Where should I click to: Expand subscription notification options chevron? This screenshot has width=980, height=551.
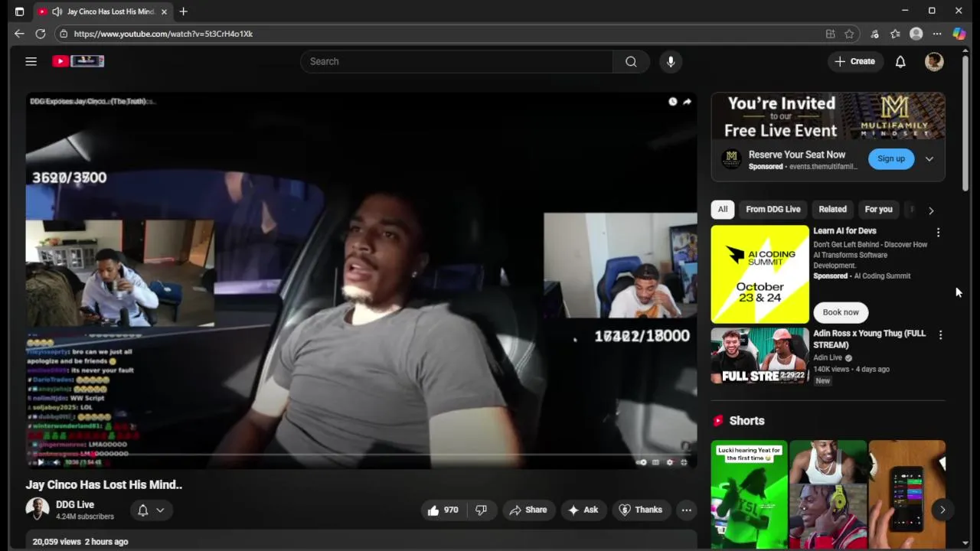coord(160,510)
